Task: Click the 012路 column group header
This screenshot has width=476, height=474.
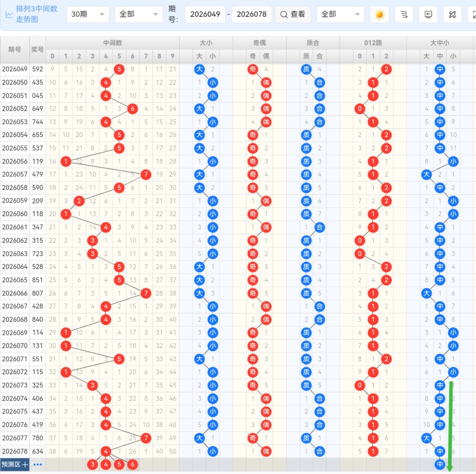Action: [373, 43]
